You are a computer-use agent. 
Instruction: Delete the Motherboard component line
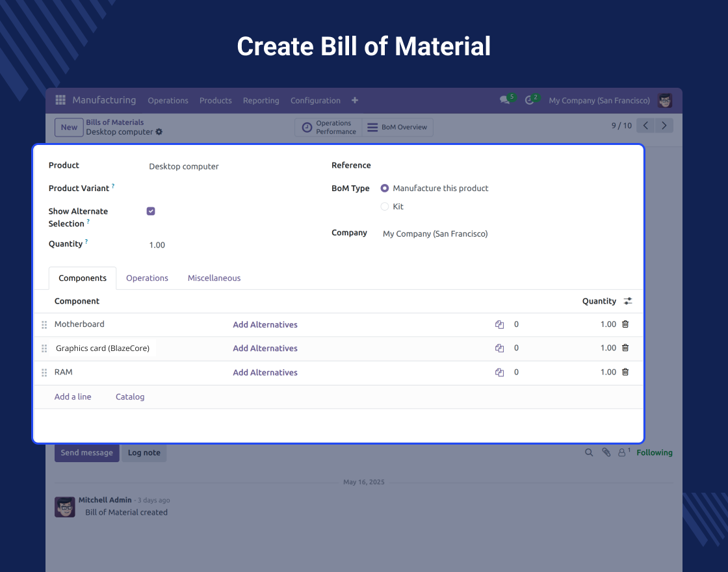(625, 324)
